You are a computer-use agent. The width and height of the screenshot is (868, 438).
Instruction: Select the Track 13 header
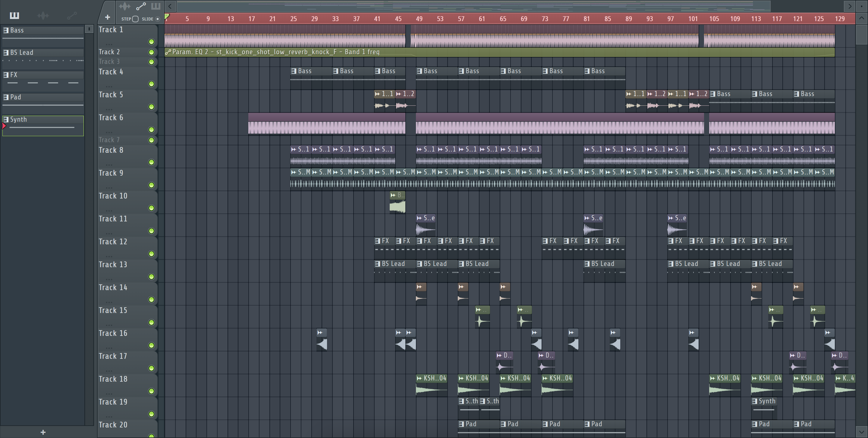[x=127, y=271]
